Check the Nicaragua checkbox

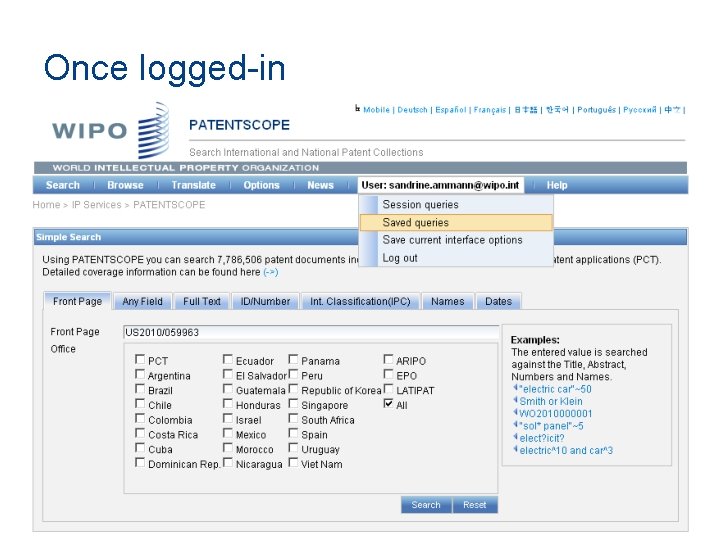228,462
